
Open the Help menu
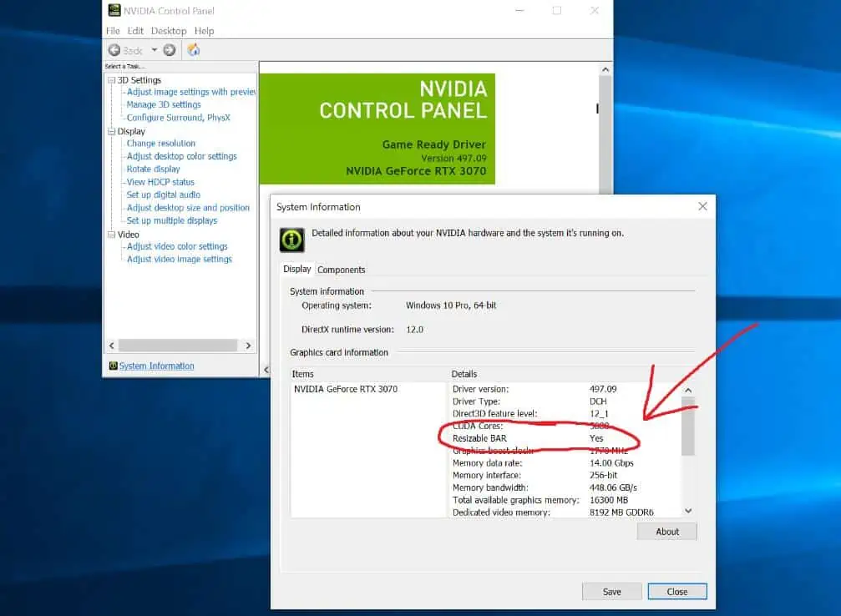click(204, 31)
